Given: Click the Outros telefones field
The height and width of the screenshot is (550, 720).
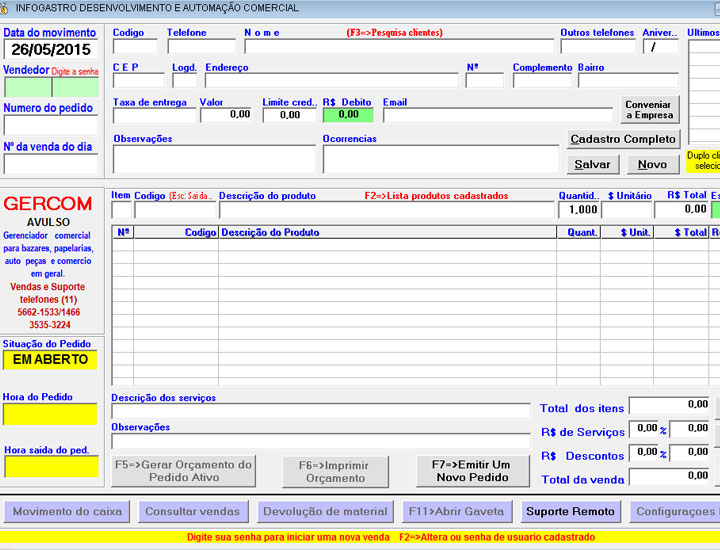Looking at the screenshot, I should click(x=598, y=47).
